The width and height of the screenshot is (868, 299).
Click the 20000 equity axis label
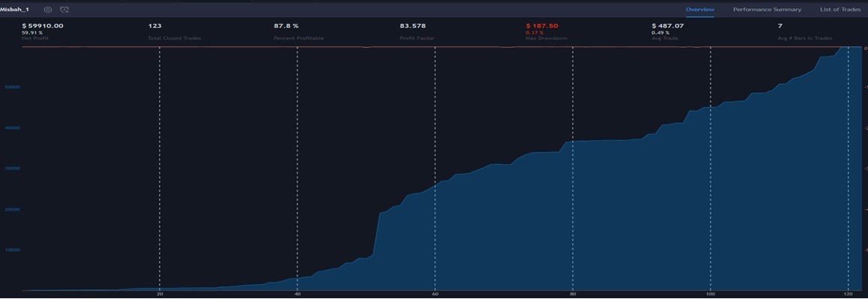[x=12, y=209]
